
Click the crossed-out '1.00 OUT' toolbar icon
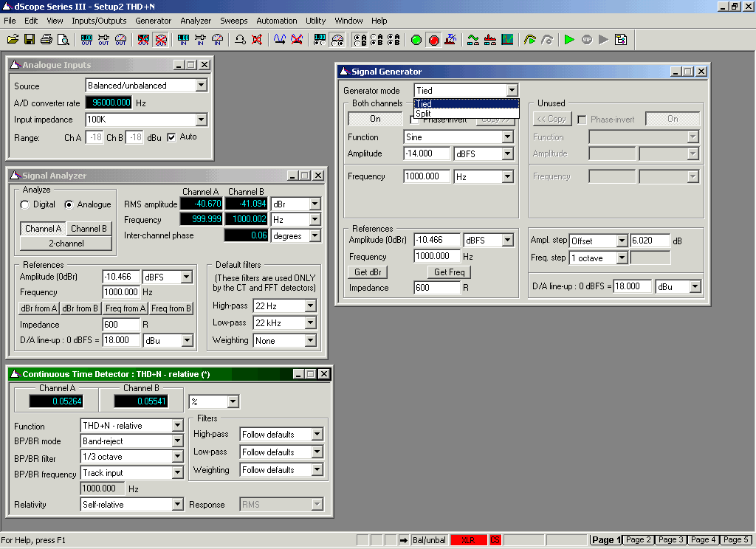[143, 40]
